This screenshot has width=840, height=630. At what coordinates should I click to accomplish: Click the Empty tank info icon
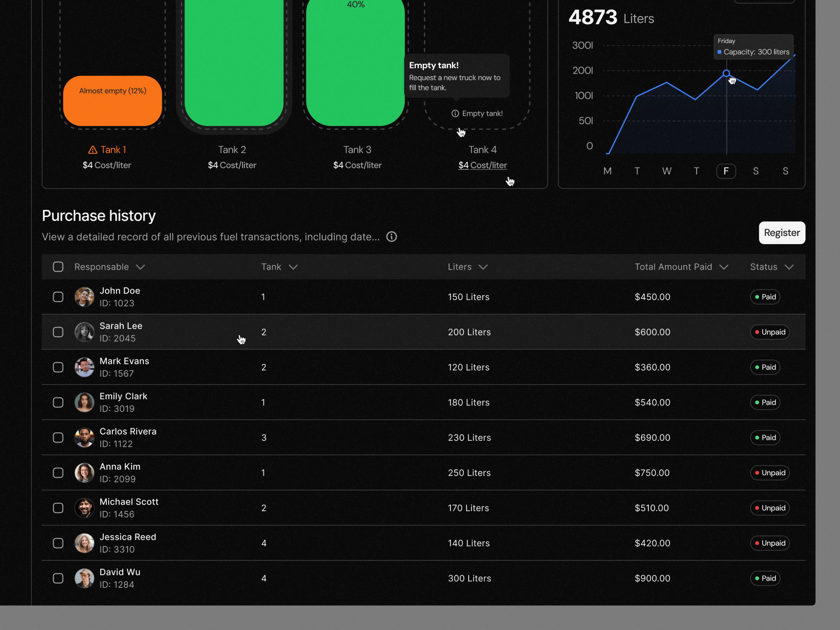point(455,113)
